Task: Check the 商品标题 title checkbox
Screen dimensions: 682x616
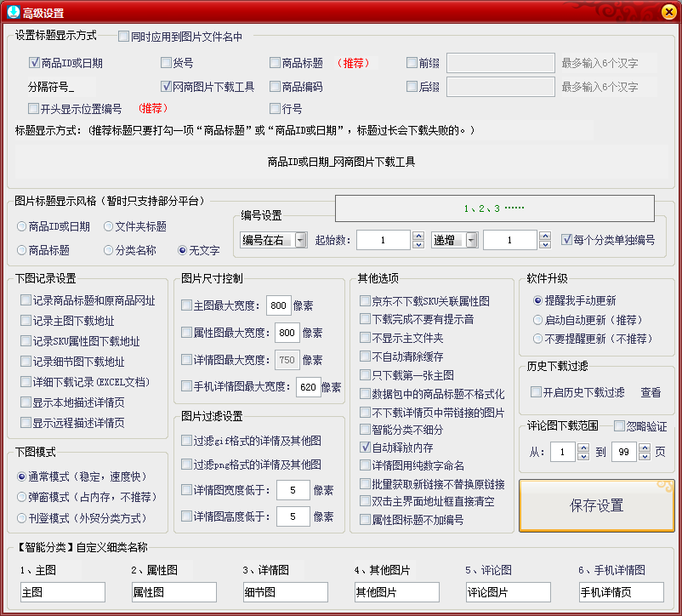Action: pyautogui.click(x=275, y=63)
